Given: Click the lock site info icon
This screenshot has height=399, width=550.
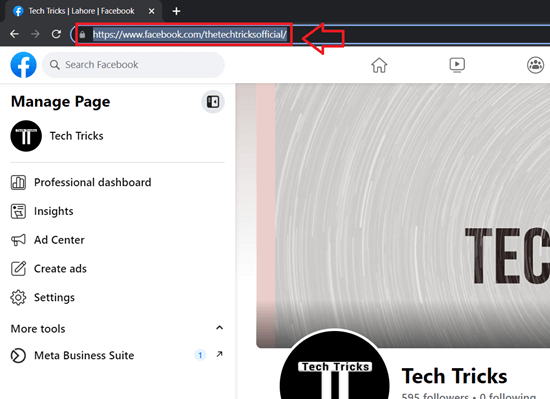Looking at the screenshot, I should (82, 34).
